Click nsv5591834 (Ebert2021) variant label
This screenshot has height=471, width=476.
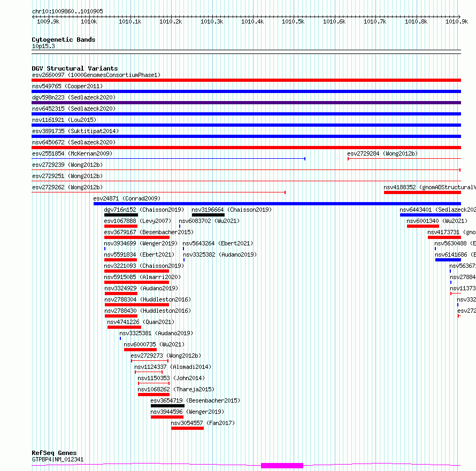(x=140, y=254)
